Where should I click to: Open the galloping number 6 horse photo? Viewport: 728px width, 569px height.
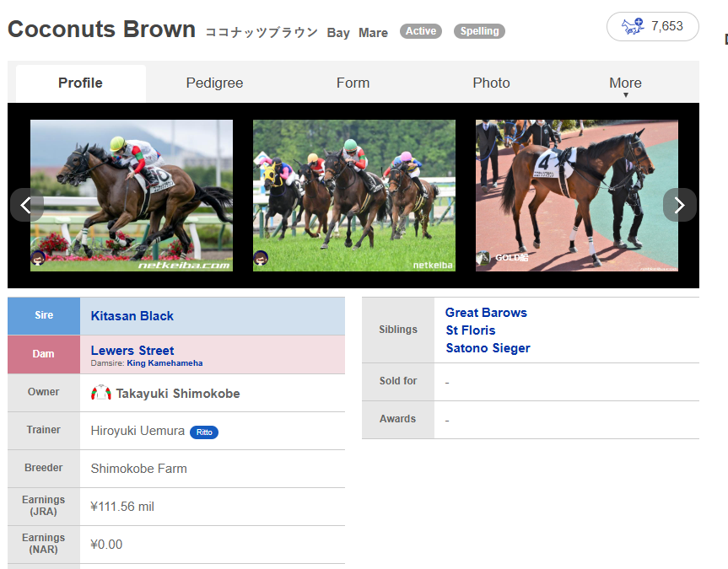tap(132, 196)
